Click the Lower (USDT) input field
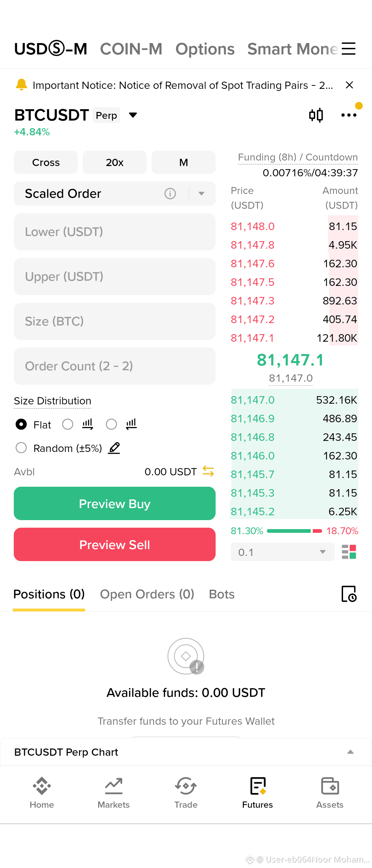This screenshot has width=372, height=868. [115, 232]
